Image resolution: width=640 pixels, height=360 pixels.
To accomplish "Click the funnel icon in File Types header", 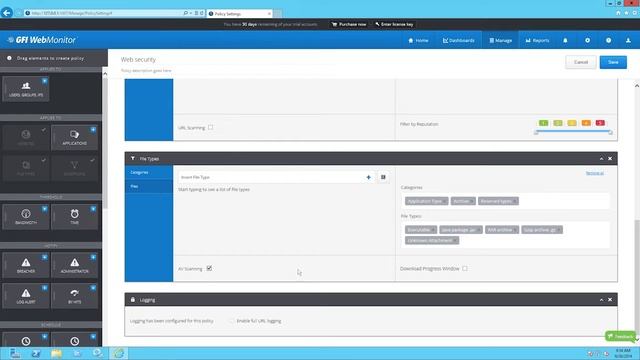I will coord(133,158).
